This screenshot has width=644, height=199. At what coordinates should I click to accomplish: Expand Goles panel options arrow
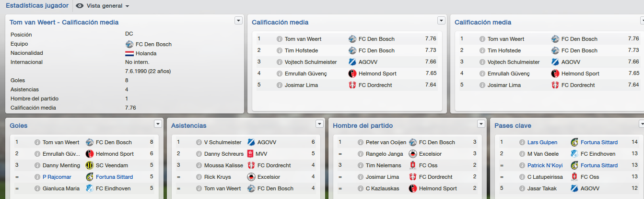pyautogui.click(x=158, y=124)
